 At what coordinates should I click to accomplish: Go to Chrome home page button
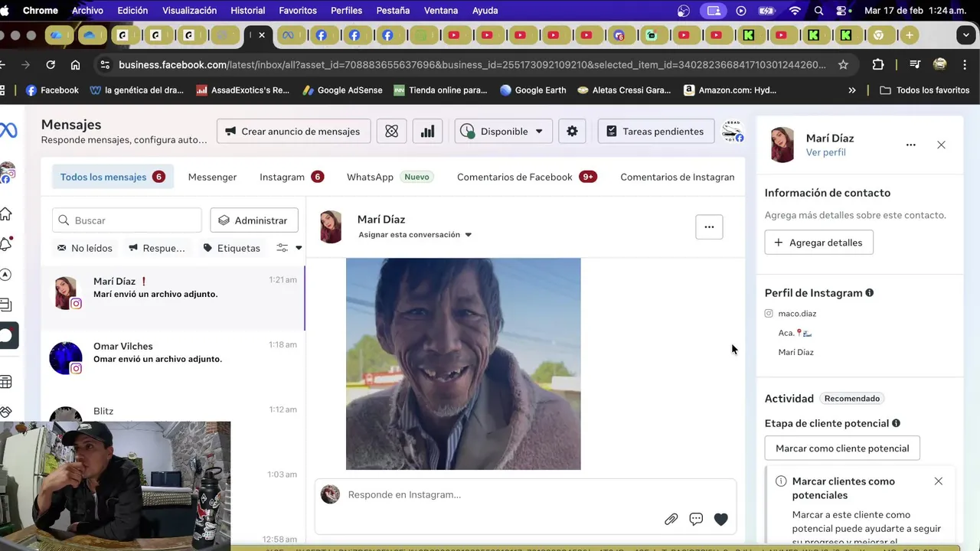click(x=75, y=65)
